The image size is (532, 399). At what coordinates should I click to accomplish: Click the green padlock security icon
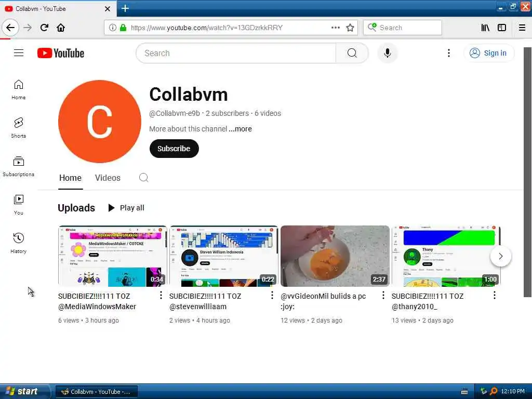123,28
